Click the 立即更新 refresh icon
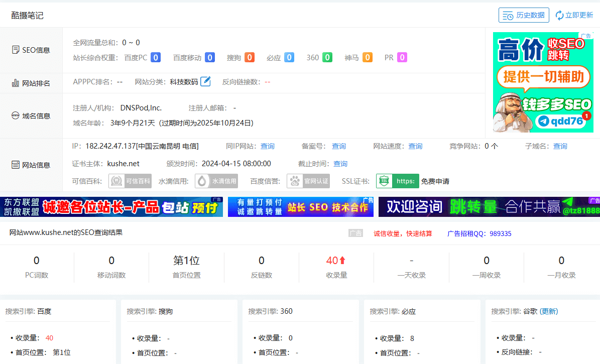Viewport: 600px width, 364px height. [x=559, y=15]
